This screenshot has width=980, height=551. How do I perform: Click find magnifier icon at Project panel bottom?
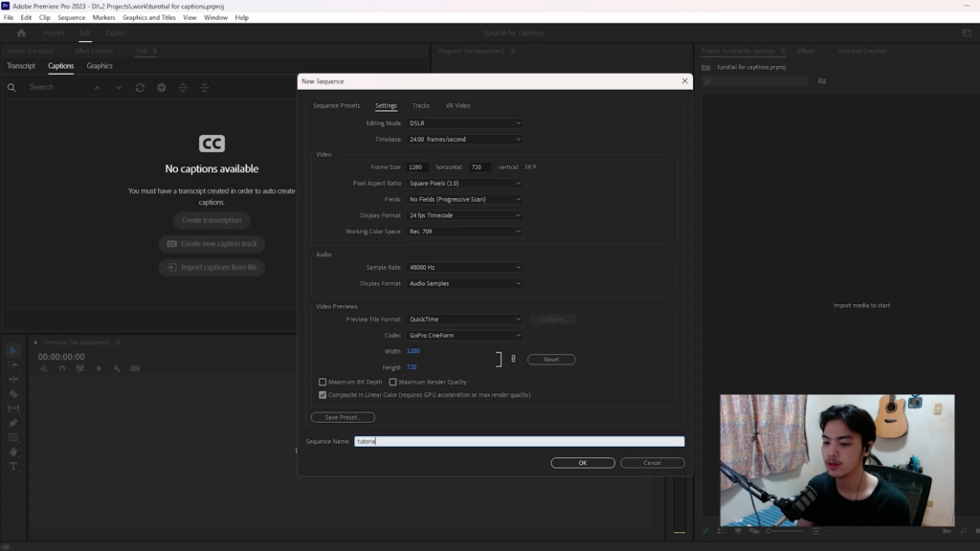pyautogui.click(x=963, y=531)
